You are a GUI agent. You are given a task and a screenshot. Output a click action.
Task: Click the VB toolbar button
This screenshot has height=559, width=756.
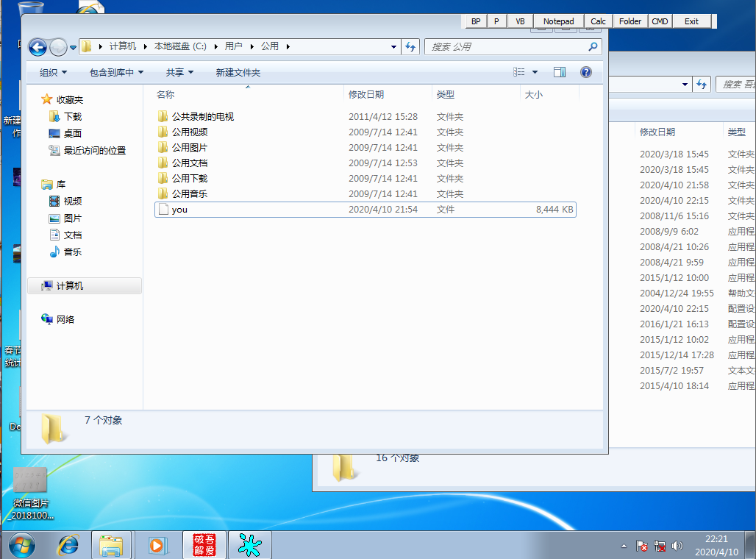(520, 21)
